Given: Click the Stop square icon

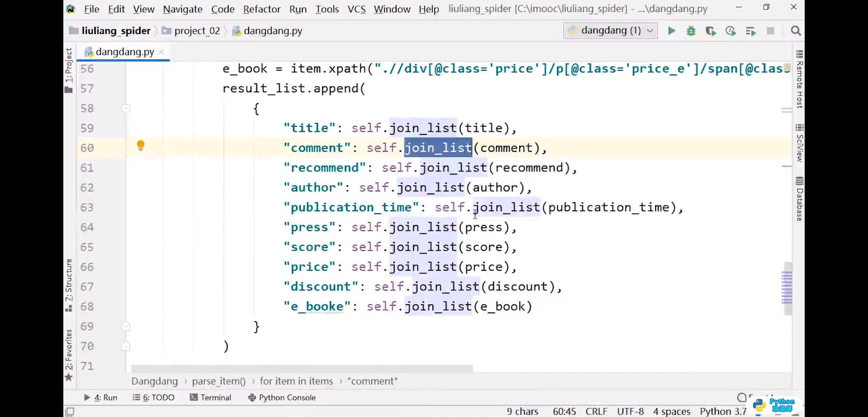Looking at the screenshot, I should pyautogui.click(x=770, y=31).
